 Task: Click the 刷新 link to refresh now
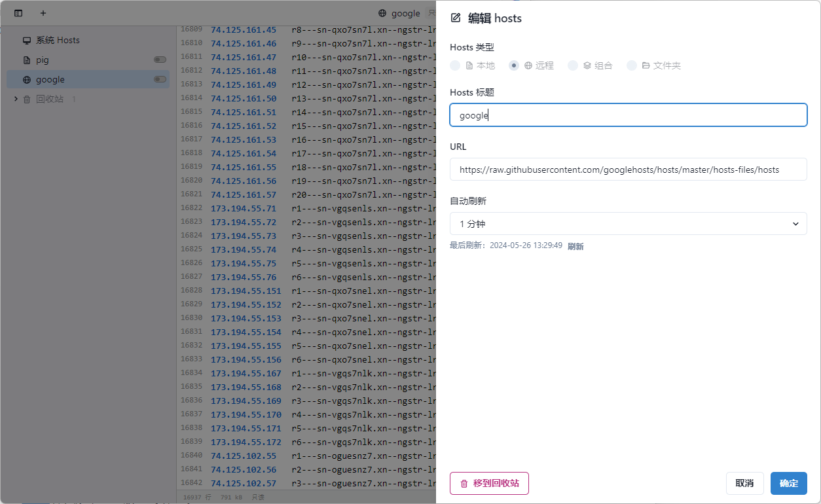coord(575,247)
